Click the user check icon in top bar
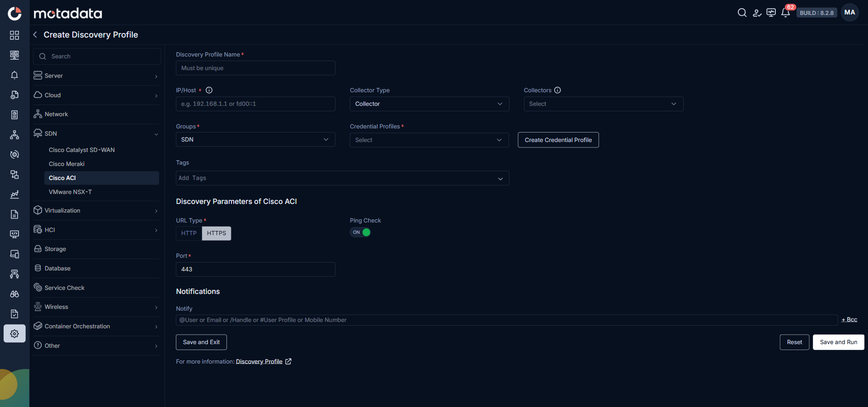This screenshot has width=868, height=407. 757,13
